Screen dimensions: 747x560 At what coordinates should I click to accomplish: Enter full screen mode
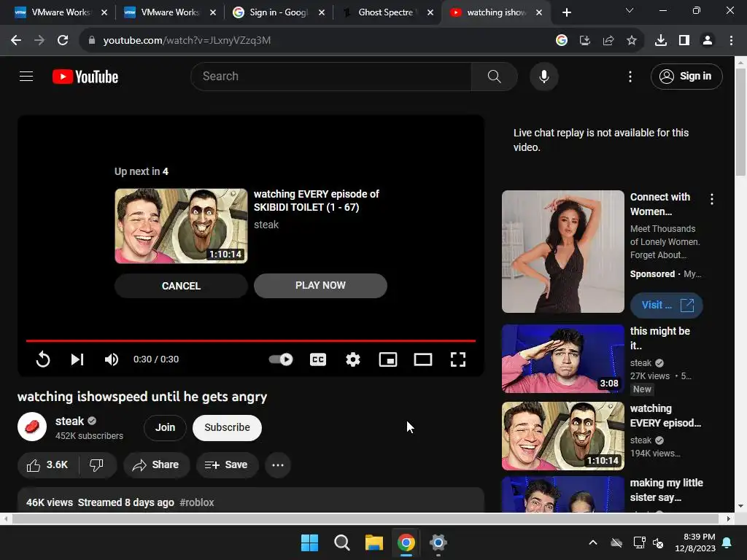point(458,359)
